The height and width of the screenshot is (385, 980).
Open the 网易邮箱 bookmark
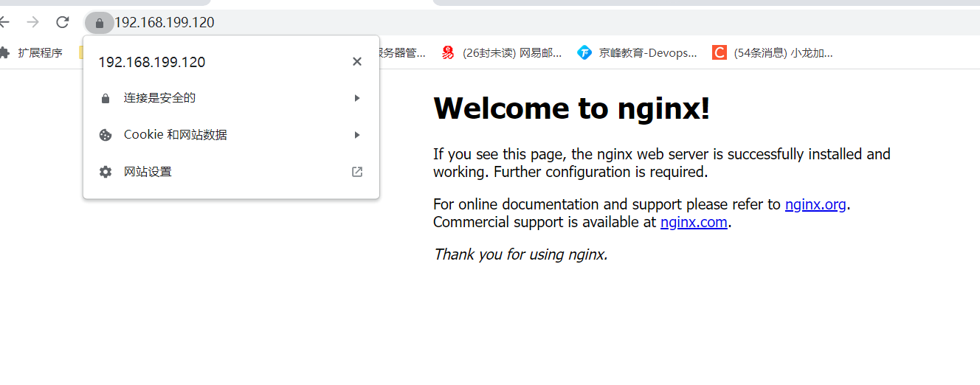pos(502,53)
